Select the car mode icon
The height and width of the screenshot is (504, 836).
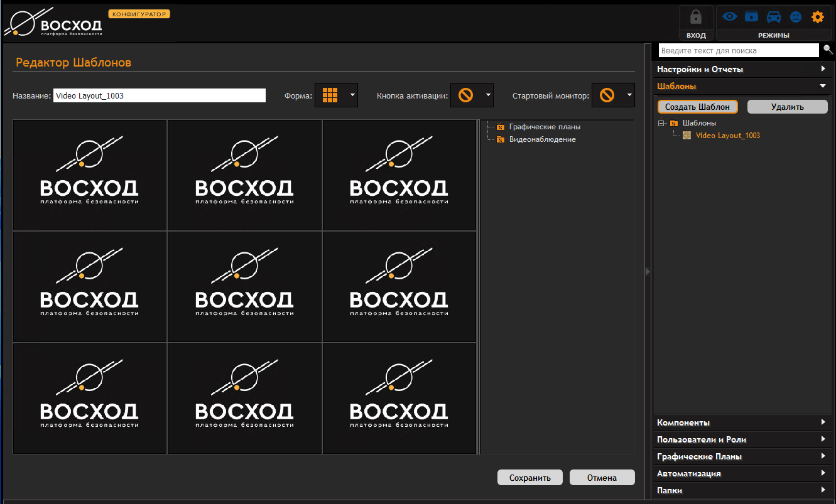[773, 17]
